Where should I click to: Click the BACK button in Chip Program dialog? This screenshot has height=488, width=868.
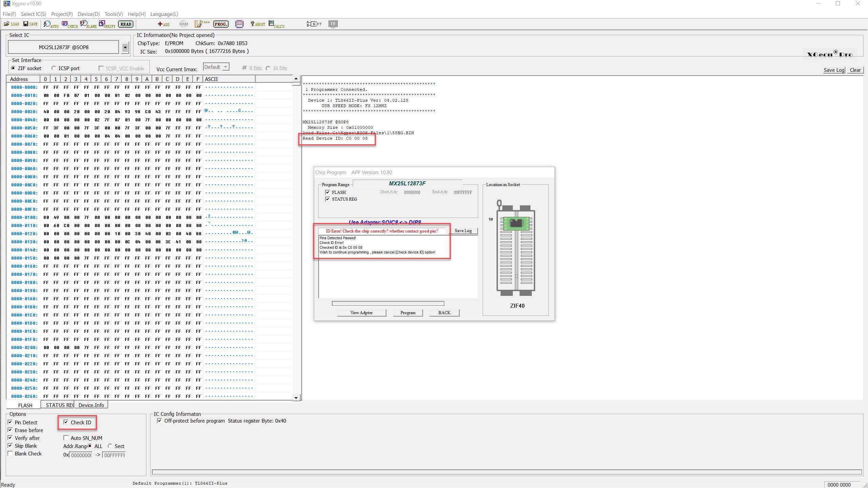point(444,312)
